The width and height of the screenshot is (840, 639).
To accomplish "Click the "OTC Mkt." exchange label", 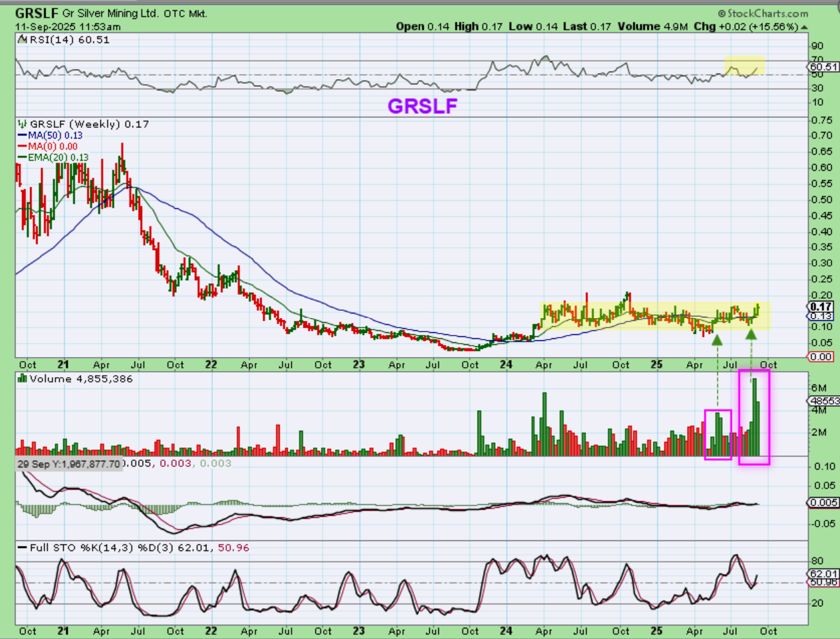I will (x=186, y=13).
